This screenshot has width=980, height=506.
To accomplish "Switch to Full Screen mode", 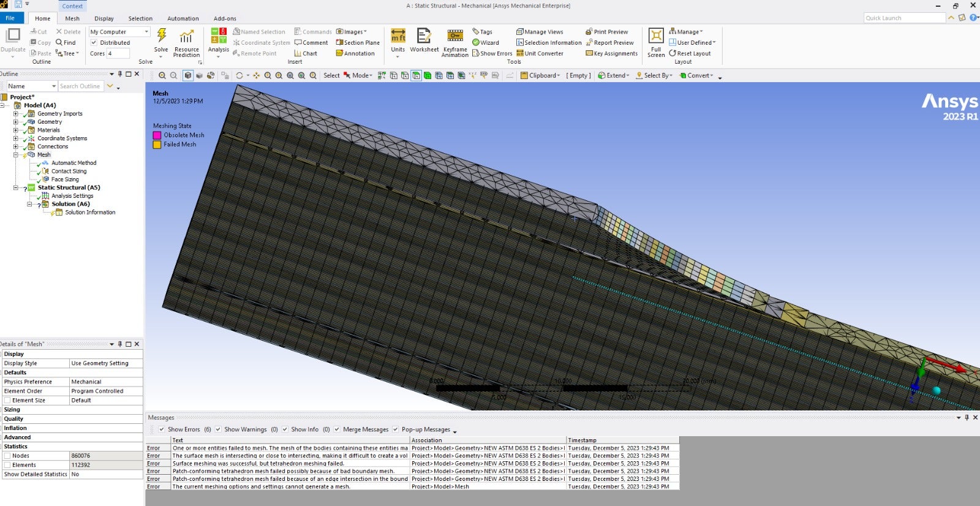I will coord(656,43).
